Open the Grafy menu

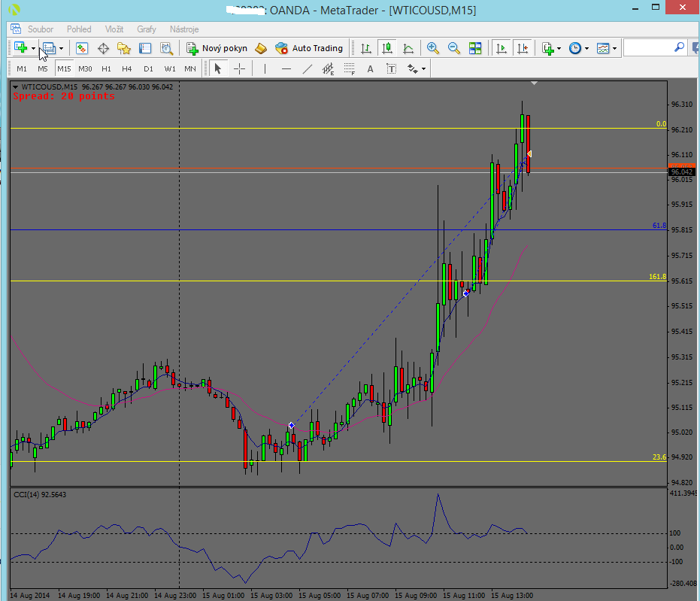pyautogui.click(x=147, y=29)
